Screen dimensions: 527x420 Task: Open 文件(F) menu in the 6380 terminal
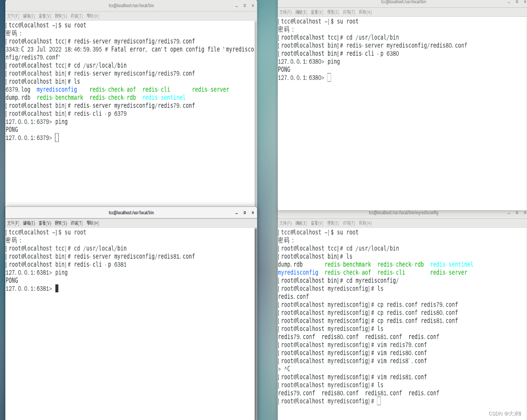(x=285, y=12)
